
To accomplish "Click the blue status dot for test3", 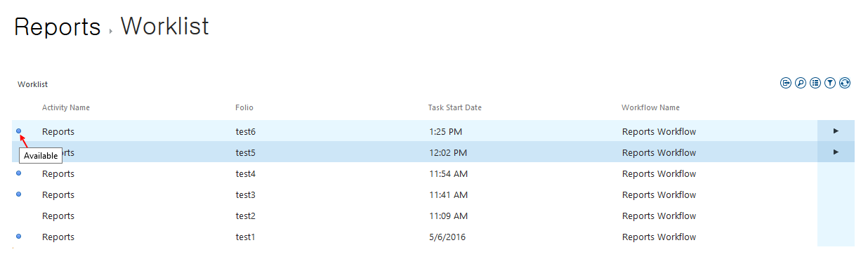I will coord(19,194).
